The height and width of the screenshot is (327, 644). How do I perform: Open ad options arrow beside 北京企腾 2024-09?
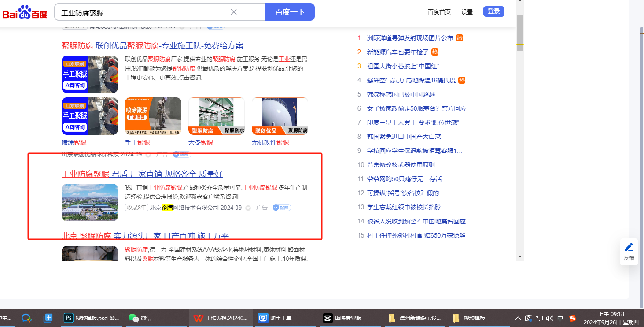point(248,208)
